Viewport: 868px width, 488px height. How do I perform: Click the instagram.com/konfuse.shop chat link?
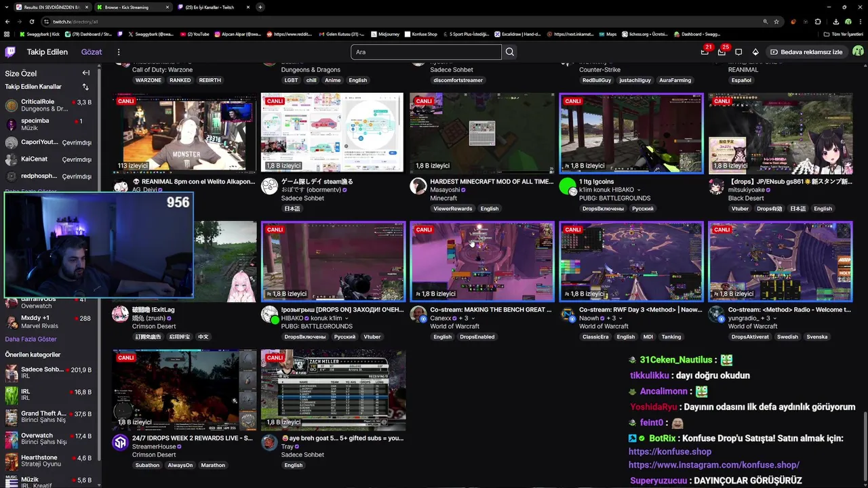coord(714,465)
